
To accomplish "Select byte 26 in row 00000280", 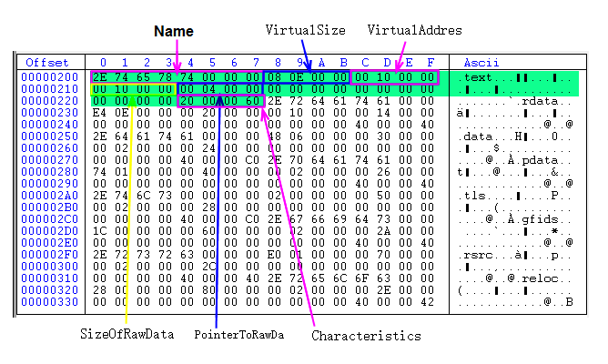I will pos(383,172).
